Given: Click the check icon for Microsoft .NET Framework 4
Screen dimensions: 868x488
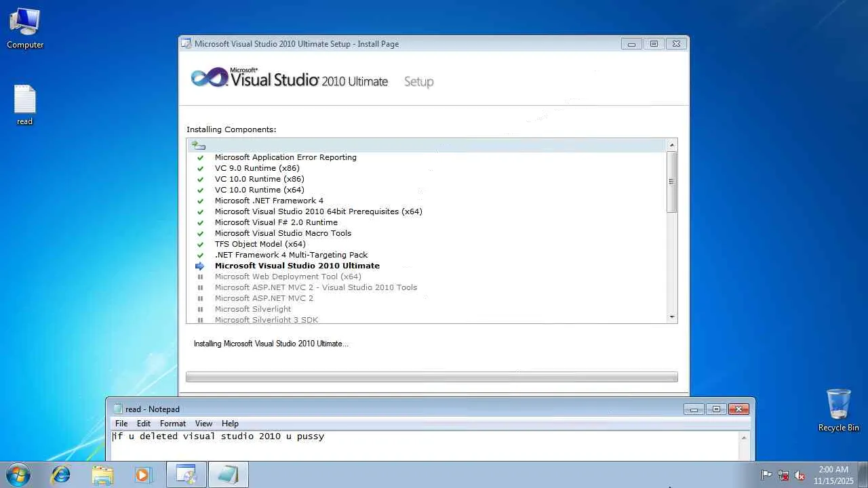Looking at the screenshot, I should [200, 201].
